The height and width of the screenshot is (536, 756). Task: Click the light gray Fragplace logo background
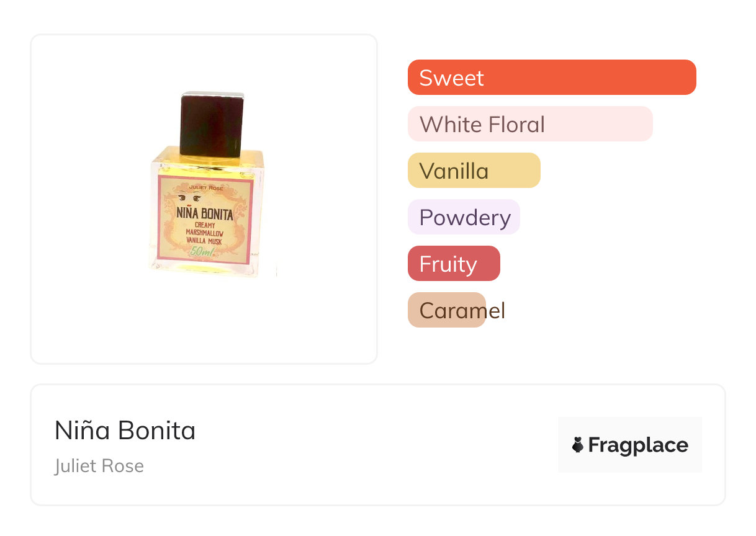click(x=629, y=427)
